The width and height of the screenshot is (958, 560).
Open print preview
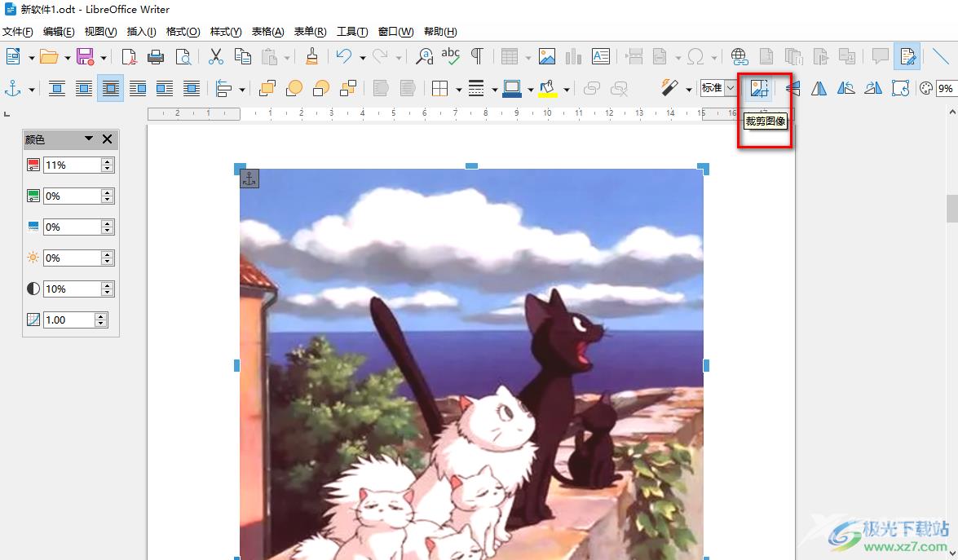coord(183,57)
